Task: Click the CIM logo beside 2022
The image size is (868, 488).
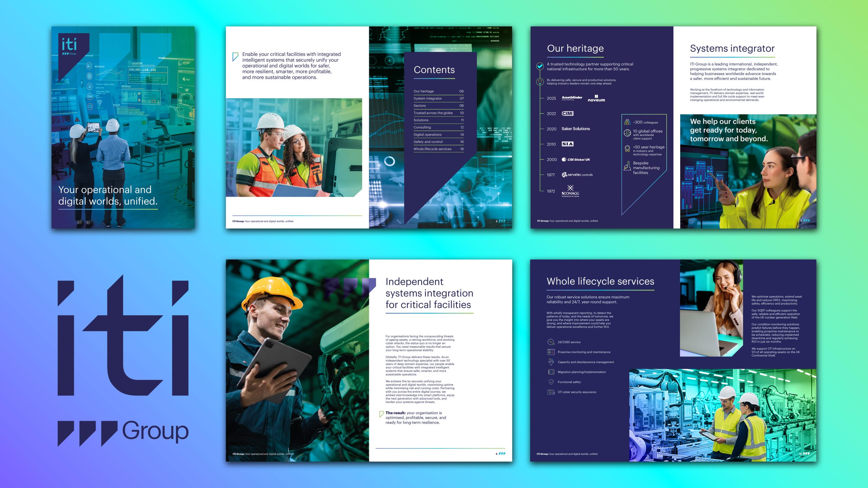Action: point(568,114)
